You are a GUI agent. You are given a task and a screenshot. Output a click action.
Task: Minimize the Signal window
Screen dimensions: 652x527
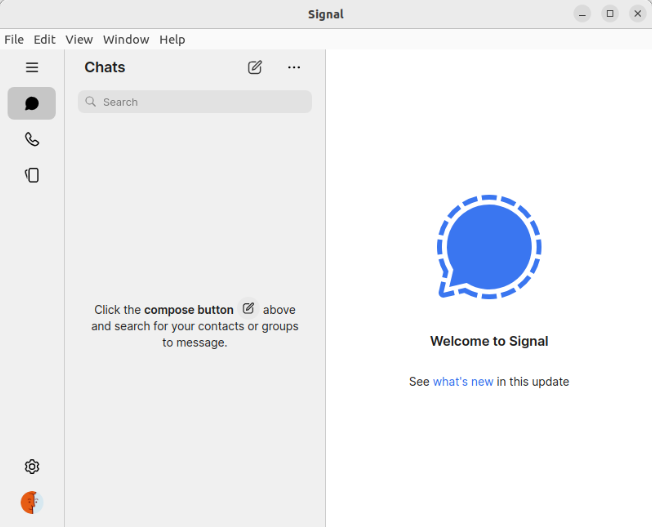[x=582, y=14]
